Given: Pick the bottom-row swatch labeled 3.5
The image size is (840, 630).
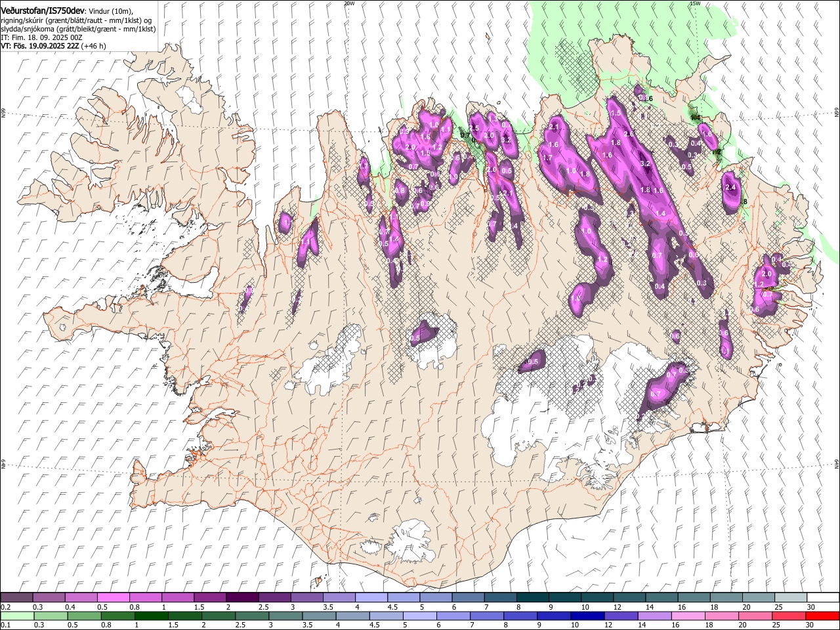Looking at the screenshot, I should point(319,616).
